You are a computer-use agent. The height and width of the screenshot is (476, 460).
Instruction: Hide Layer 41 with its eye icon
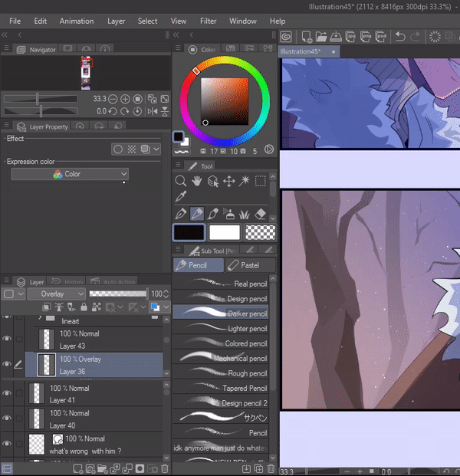[x=7, y=394]
